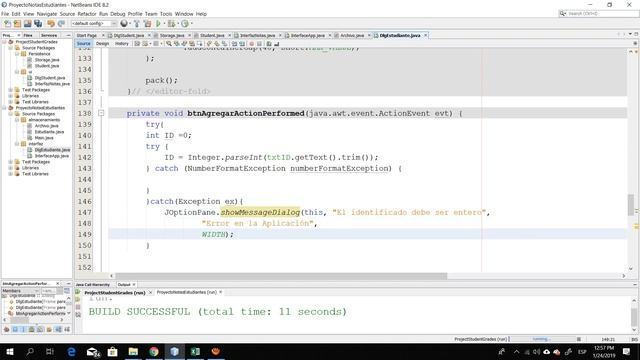
Task: Open the Debug menu
Action: [118, 14]
